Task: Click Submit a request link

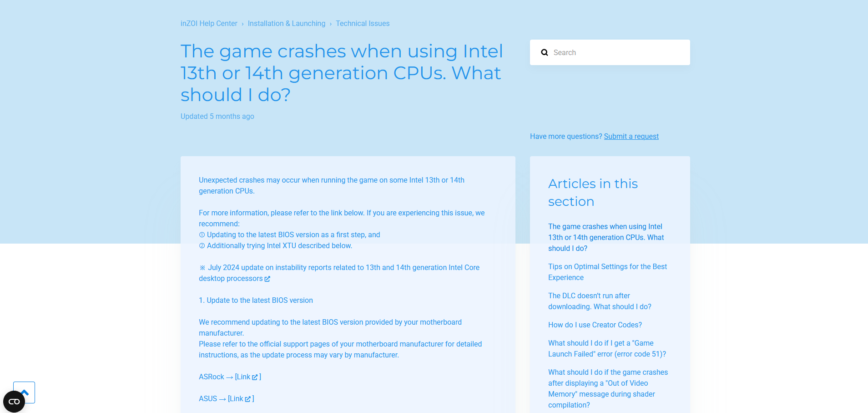Action: tap(631, 137)
